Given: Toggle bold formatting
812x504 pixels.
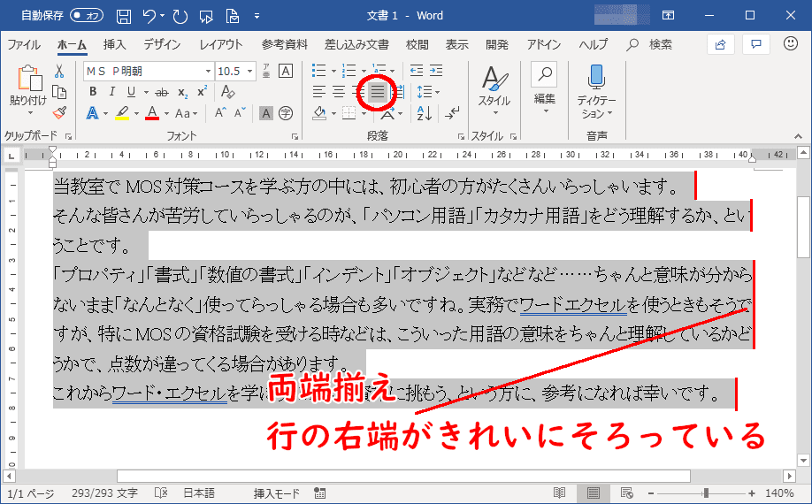Looking at the screenshot, I should (x=93, y=92).
